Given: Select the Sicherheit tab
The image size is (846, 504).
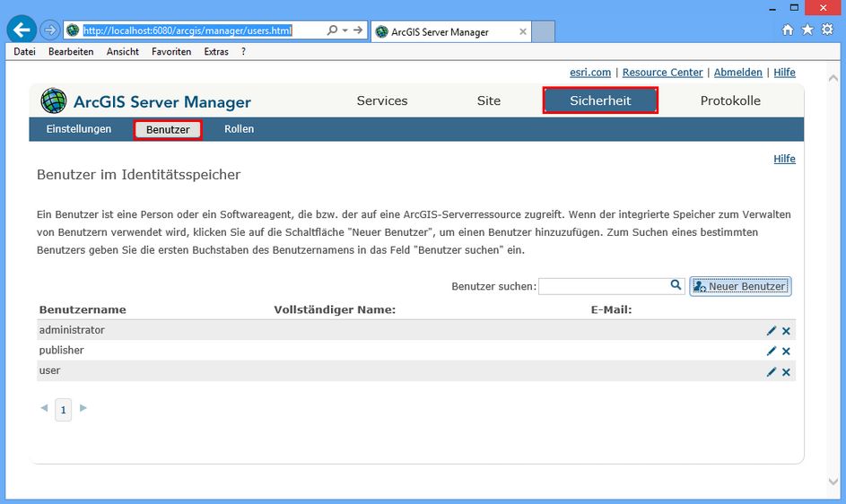Looking at the screenshot, I should click(600, 100).
